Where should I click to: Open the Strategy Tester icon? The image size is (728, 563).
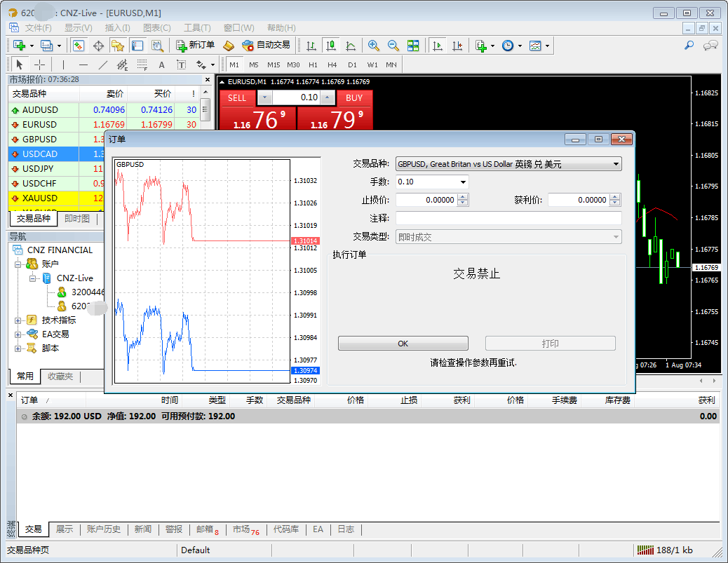pos(157,46)
